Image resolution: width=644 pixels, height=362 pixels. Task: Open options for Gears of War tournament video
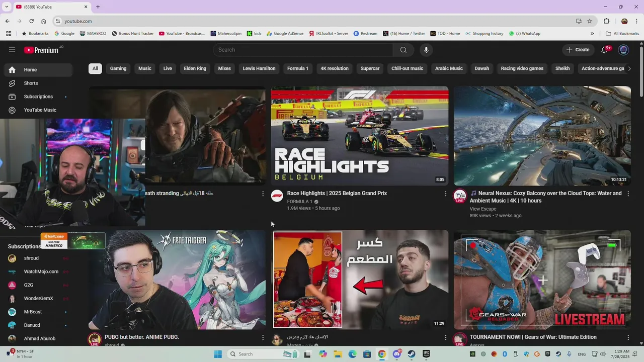pyautogui.click(x=628, y=337)
